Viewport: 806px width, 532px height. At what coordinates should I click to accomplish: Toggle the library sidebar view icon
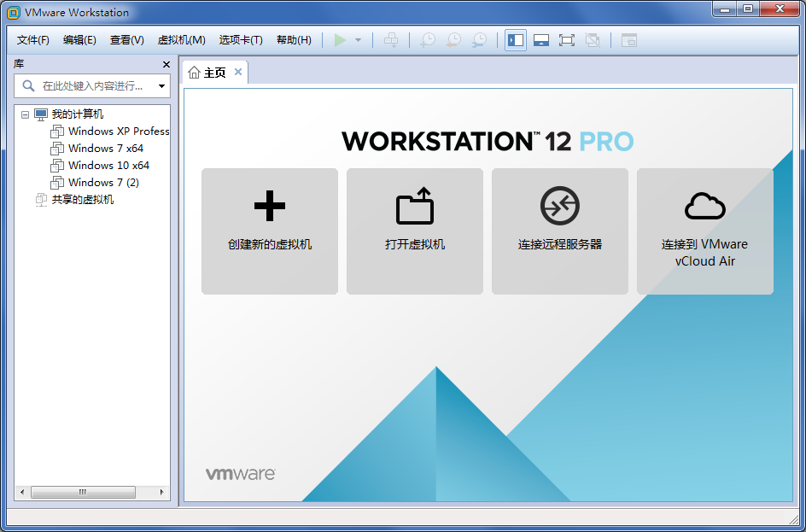pyautogui.click(x=516, y=40)
